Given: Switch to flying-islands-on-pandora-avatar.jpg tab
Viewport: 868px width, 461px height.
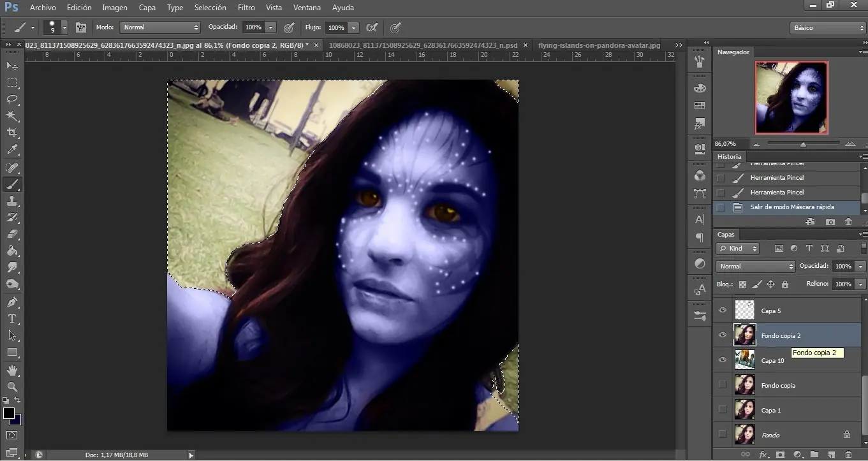Looking at the screenshot, I should point(599,45).
